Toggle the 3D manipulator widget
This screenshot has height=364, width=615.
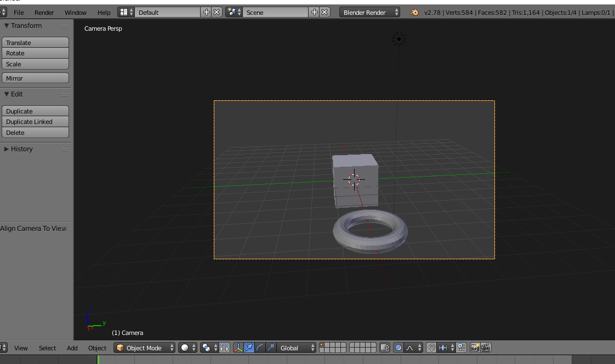[238, 348]
